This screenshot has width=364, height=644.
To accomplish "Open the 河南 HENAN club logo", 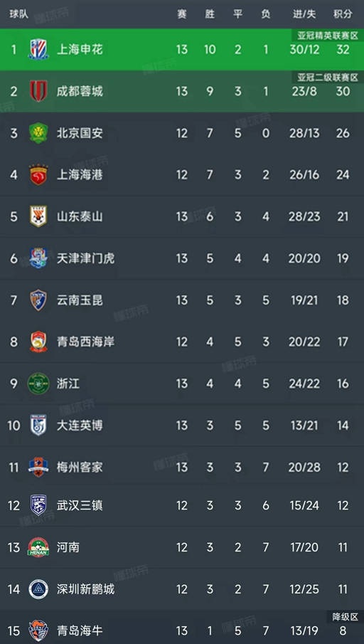I will click(38, 547).
